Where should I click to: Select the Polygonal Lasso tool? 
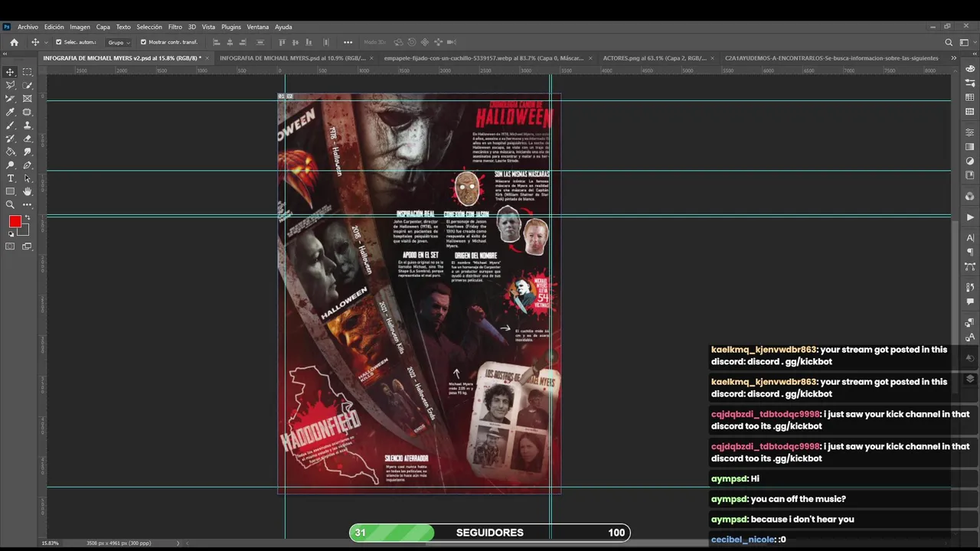coord(11,85)
